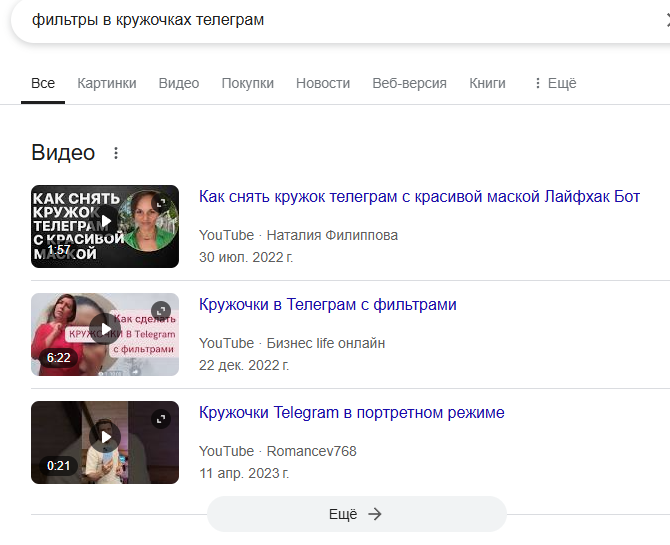Open link Как снять кружок телеграм с маской

pyautogui.click(x=419, y=197)
